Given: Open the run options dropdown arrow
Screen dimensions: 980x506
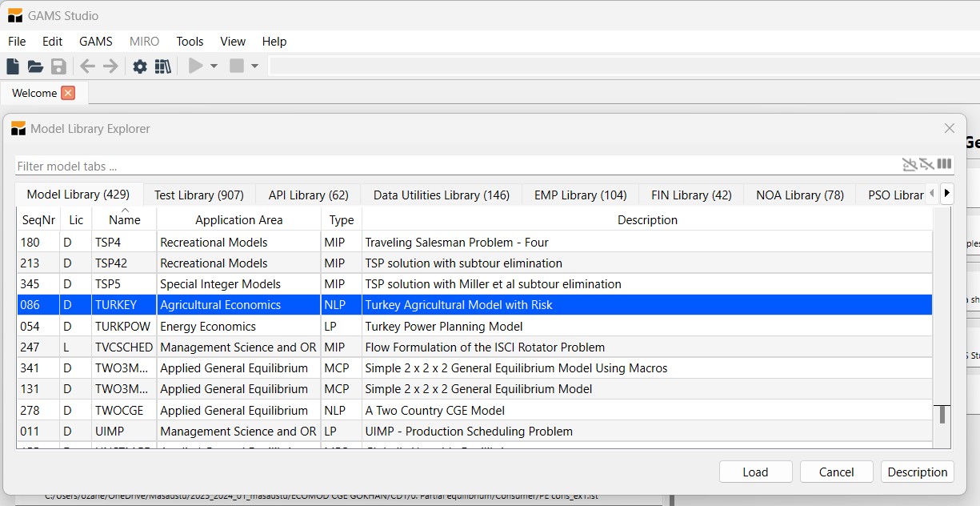Looking at the screenshot, I should click(x=214, y=66).
